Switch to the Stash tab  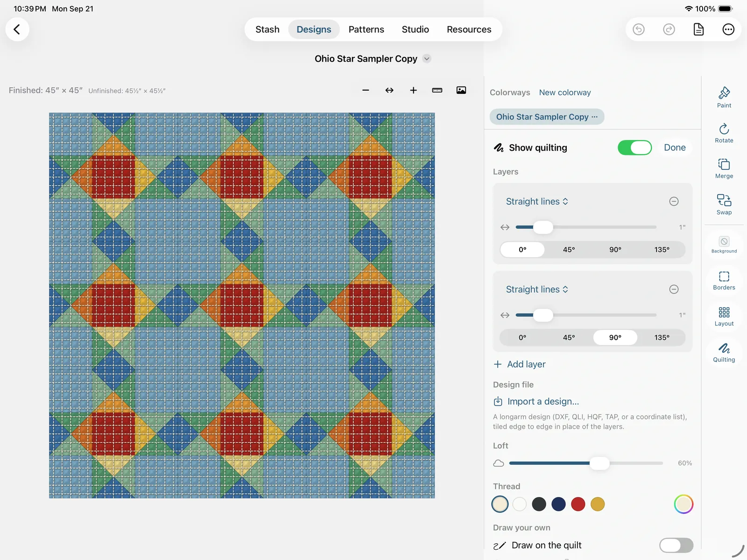point(268,29)
